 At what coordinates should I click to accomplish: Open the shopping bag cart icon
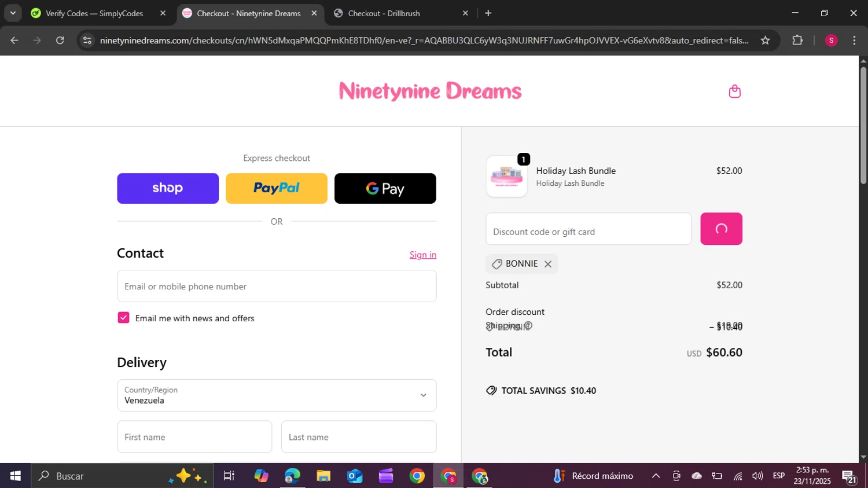point(734,91)
